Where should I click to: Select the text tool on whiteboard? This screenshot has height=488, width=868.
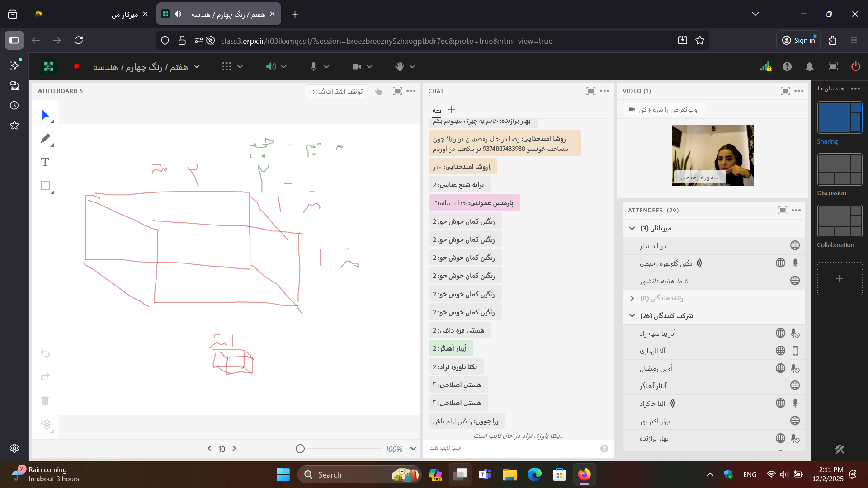tap(45, 162)
